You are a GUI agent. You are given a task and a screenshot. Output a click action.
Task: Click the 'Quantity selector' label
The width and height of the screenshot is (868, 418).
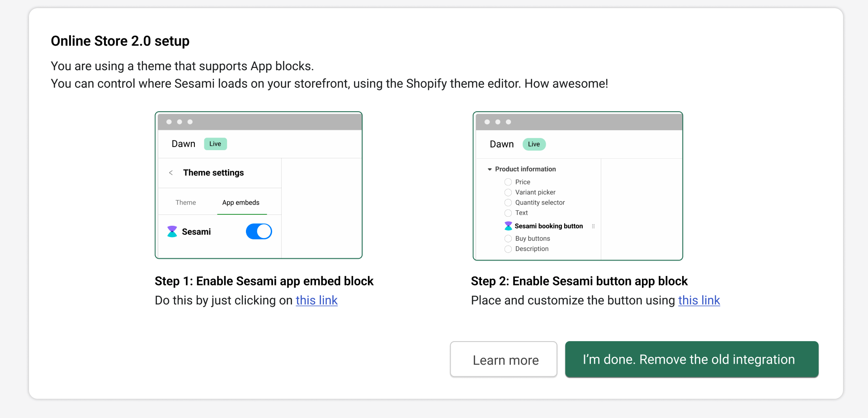540,203
